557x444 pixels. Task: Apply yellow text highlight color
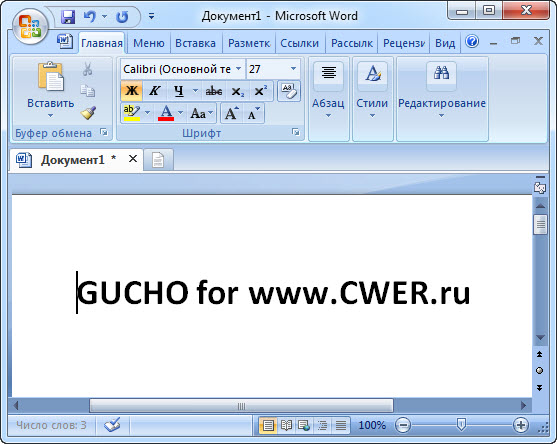pyautogui.click(x=131, y=113)
